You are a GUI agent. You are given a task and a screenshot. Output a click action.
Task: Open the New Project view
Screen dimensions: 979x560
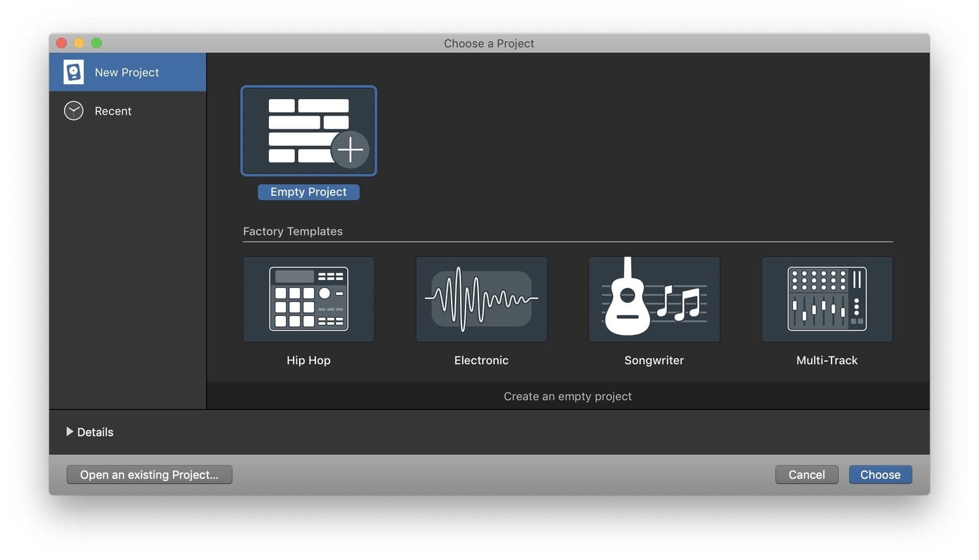(x=127, y=72)
